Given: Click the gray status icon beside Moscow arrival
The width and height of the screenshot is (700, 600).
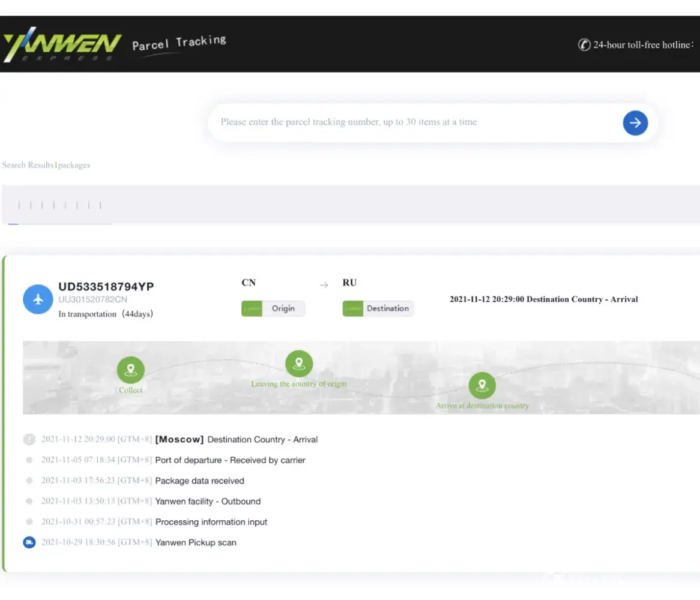Looking at the screenshot, I should 29,439.
